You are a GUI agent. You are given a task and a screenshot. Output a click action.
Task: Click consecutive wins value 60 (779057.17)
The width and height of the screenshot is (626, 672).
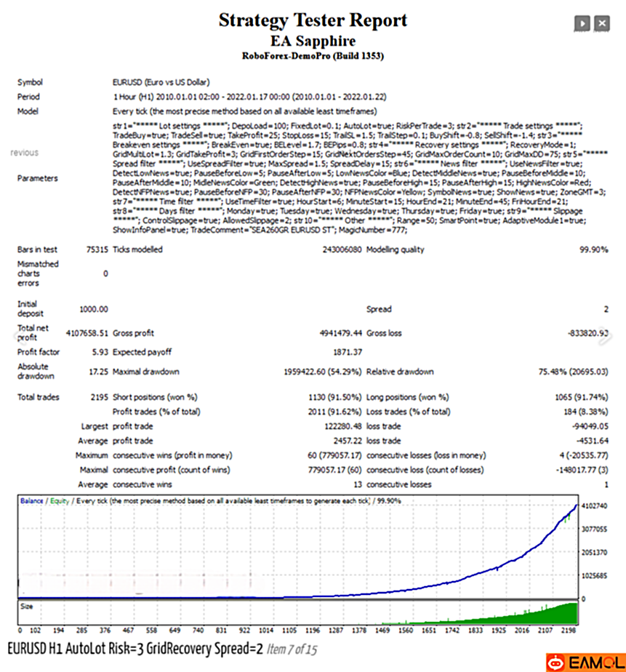(x=334, y=455)
